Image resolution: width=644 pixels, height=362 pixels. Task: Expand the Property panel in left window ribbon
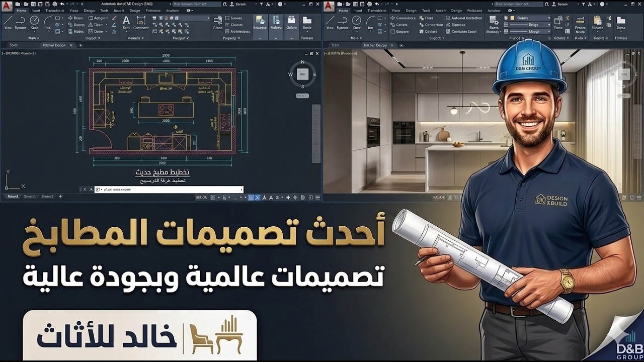click(231, 38)
